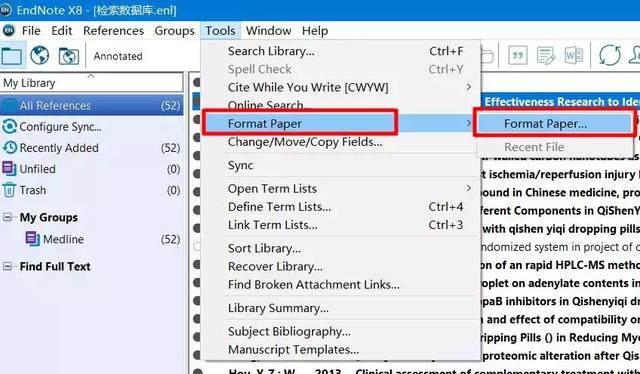
Task: Open the References menu
Action: tap(113, 31)
